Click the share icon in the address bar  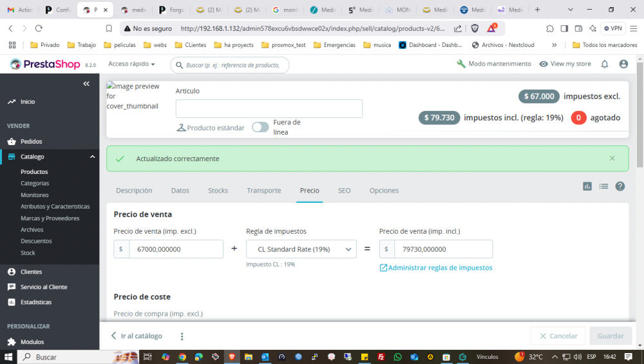click(x=457, y=28)
